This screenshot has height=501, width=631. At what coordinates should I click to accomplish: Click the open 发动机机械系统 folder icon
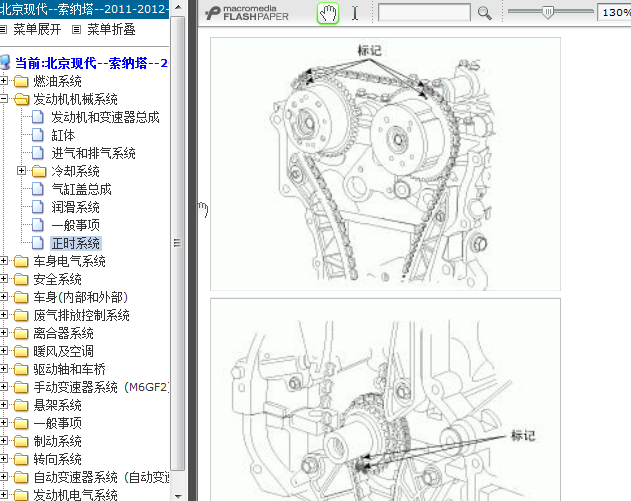[21, 99]
